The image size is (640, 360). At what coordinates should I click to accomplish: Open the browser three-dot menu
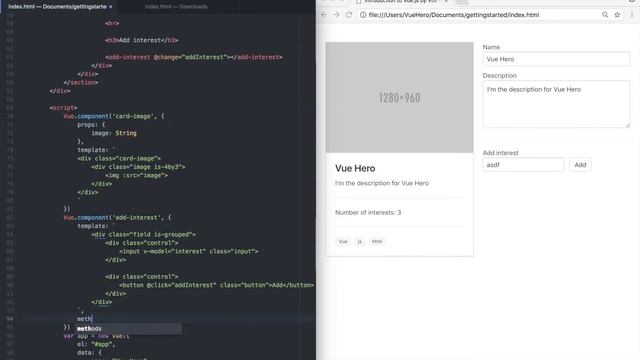[632, 15]
